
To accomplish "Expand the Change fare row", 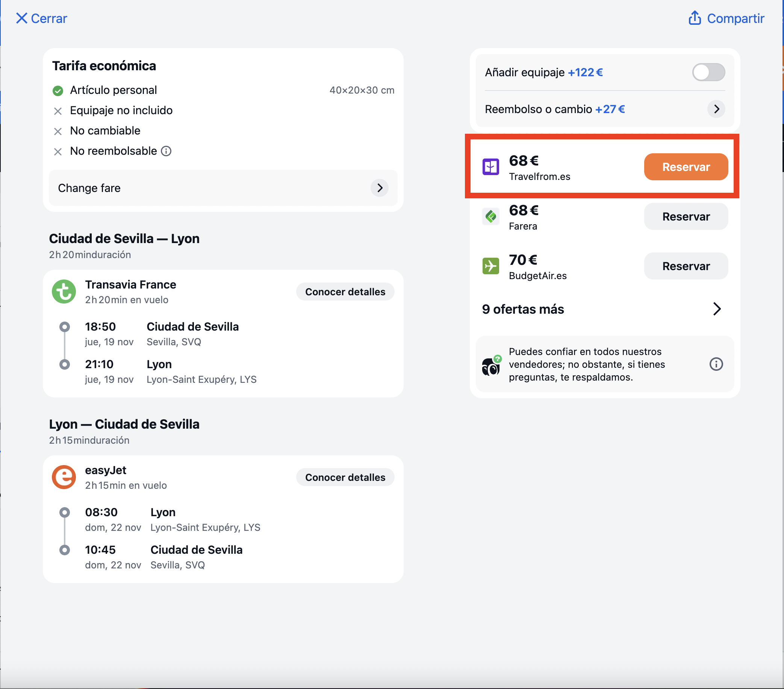I will 223,188.
